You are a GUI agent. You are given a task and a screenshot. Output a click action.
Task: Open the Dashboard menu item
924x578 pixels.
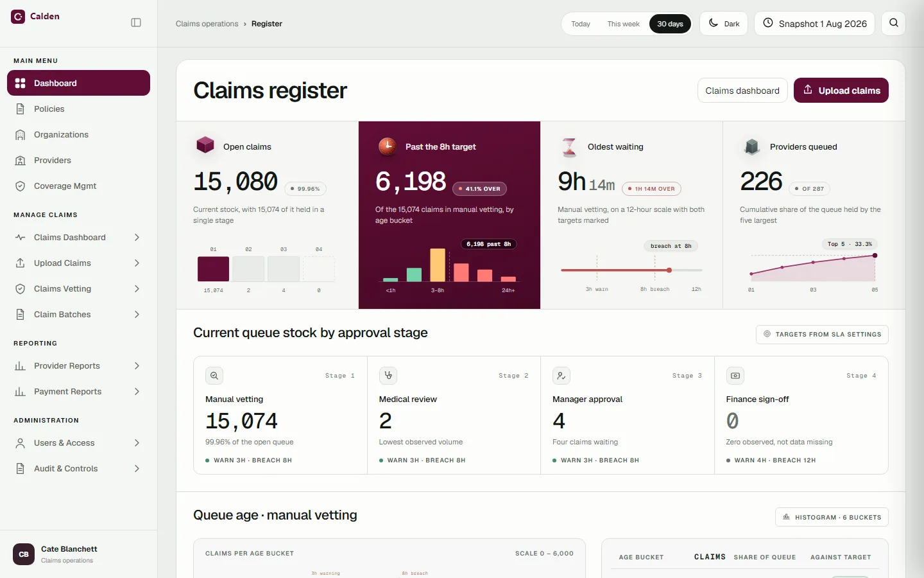(78, 83)
